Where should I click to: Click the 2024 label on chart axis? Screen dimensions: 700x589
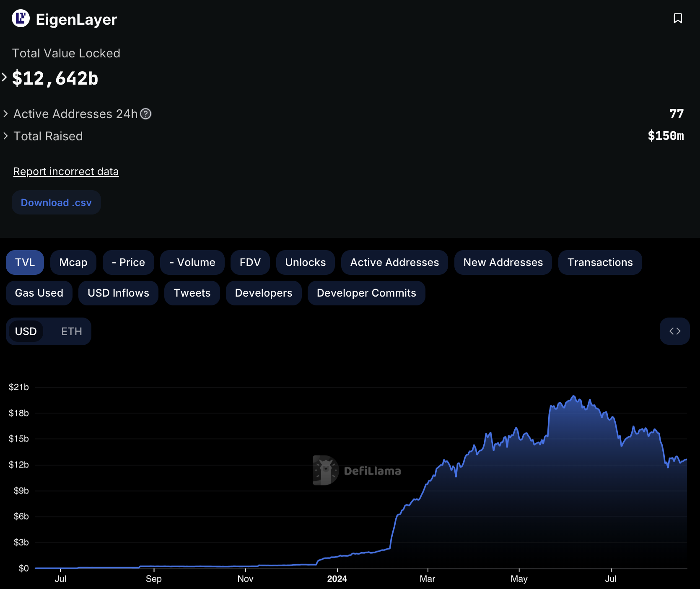coord(337,579)
